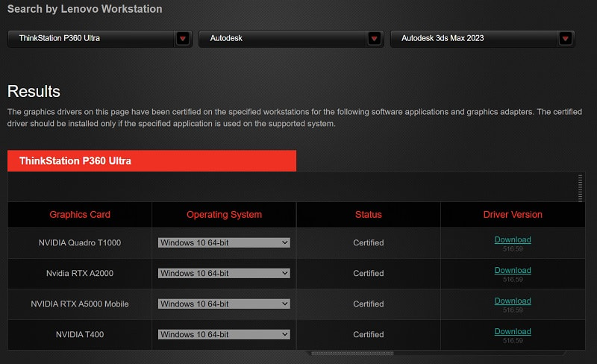Click the vertical scrollbar of results table

580,188
